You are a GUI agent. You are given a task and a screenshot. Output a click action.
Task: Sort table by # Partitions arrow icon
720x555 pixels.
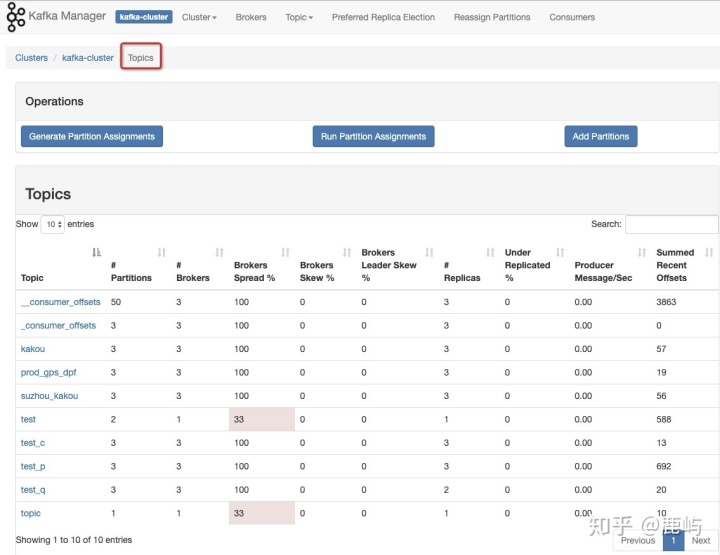(x=162, y=252)
